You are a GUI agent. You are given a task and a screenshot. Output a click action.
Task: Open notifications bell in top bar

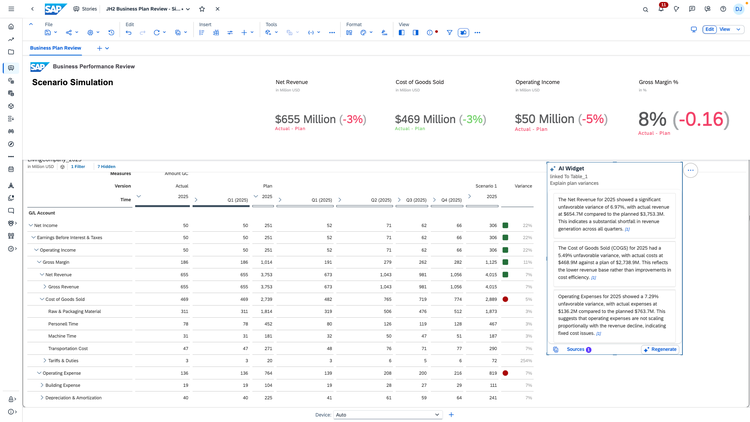click(x=661, y=9)
